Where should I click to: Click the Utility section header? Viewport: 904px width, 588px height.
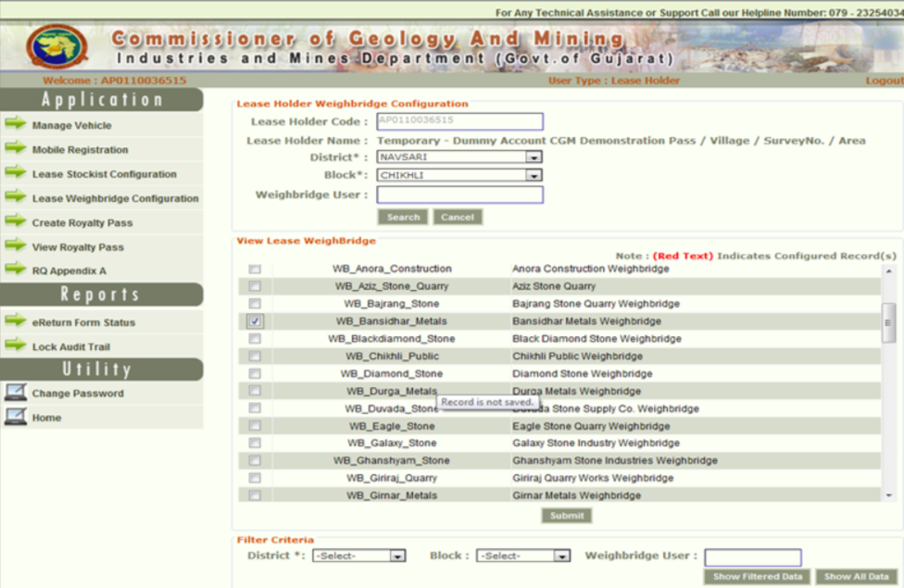[x=102, y=369]
